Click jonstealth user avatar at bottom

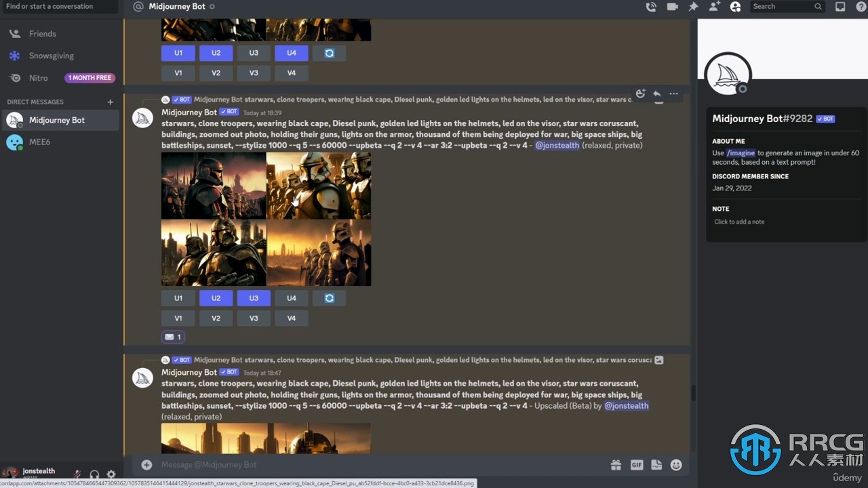click(10, 473)
